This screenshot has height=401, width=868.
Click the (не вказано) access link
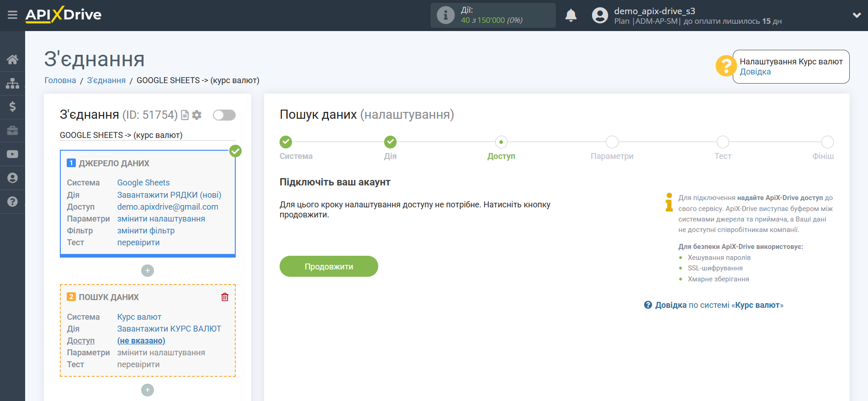(x=141, y=341)
